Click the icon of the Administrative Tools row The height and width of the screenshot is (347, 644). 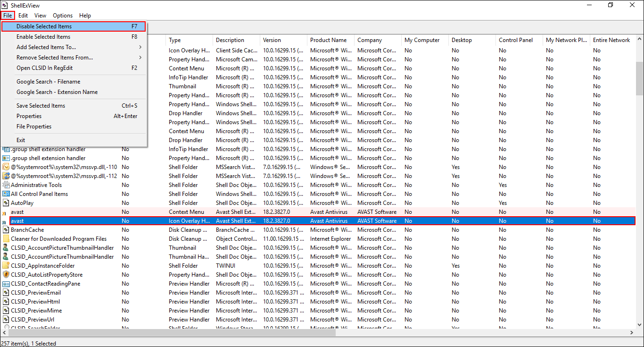coord(6,185)
